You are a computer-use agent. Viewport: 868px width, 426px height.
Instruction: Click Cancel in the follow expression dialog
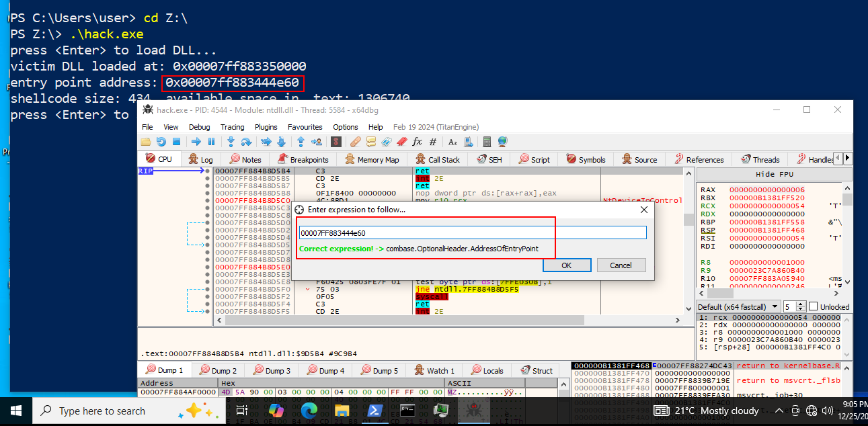tap(621, 265)
